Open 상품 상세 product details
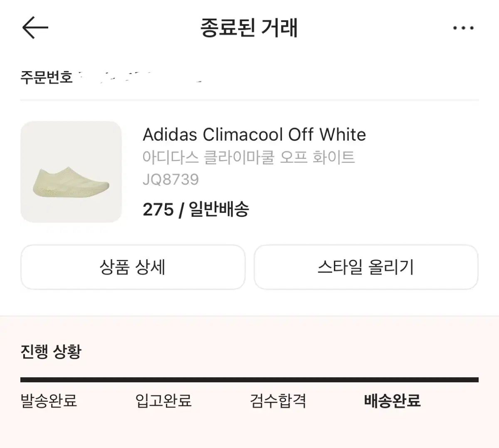499x448 pixels. (133, 267)
